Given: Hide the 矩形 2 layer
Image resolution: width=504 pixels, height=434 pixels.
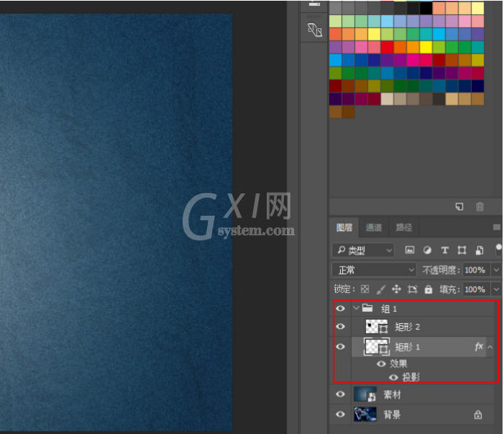Looking at the screenshot, I should 340,327.
